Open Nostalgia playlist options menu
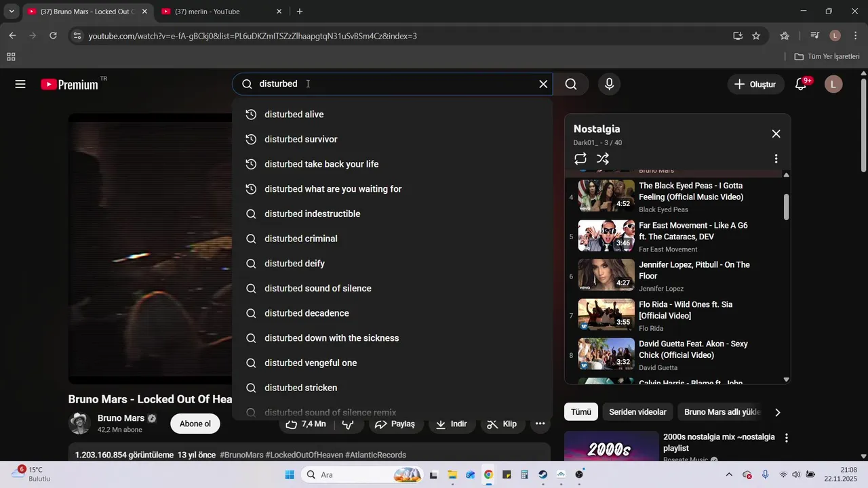Image resolution: width=868 pixels, height=488 pixels. coord(776,159)
